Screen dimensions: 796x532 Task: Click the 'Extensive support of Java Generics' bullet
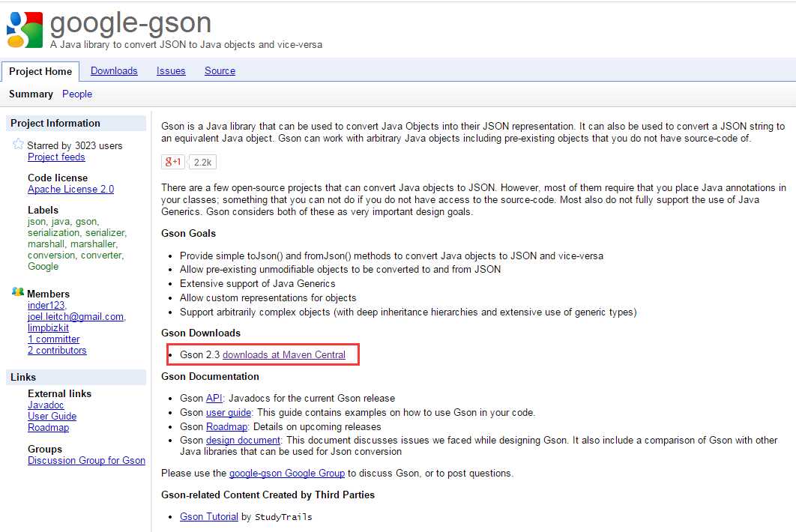pyautogui.click(x=257, y=283)
